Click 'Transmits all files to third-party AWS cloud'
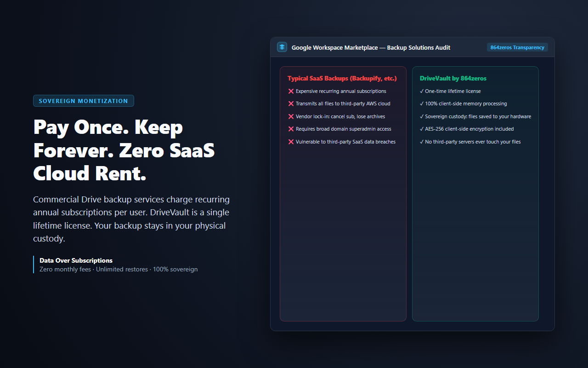The image size is (588, 368). (x=343, y=104)
